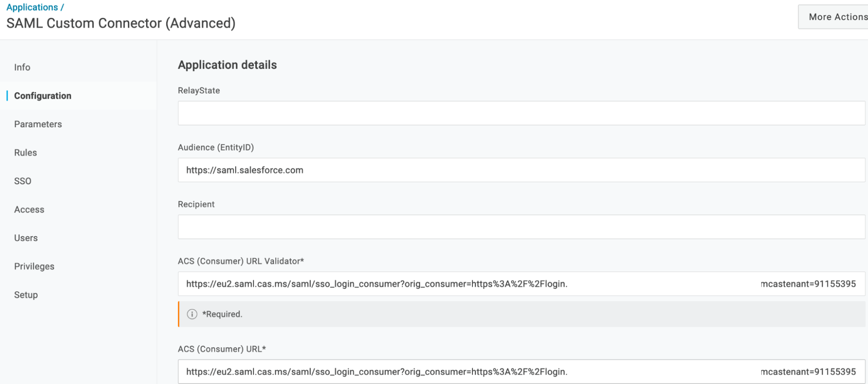Image resolution: width=868 pixels, height=384 pixels.
Task: Click the SAML Custom Connector (Advanced) title
Action: pos(121,23)
